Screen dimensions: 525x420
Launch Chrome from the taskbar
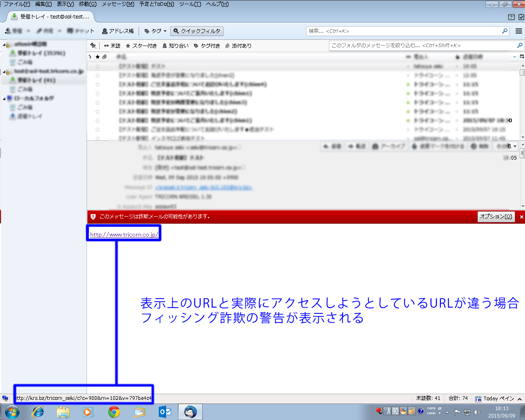pos(114,412)
